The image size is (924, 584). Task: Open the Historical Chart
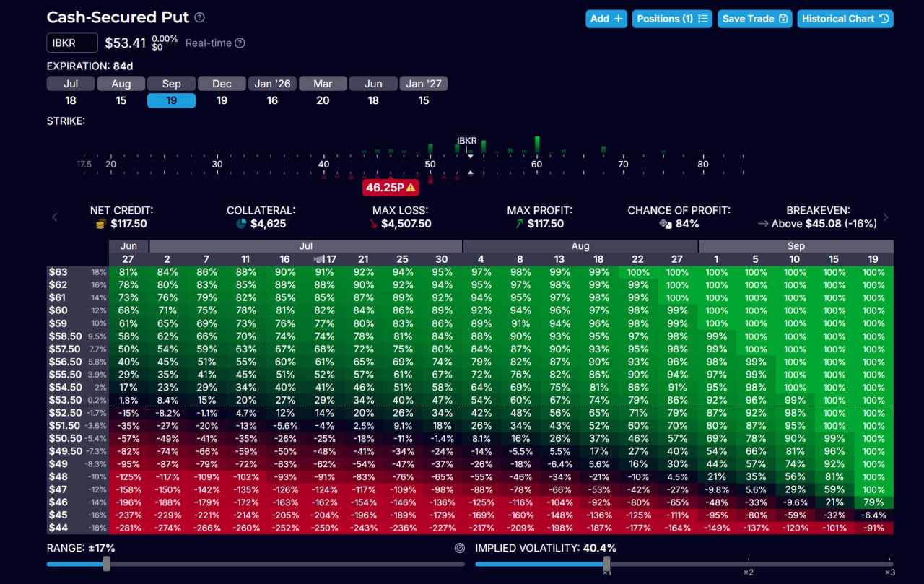point(845,19)
